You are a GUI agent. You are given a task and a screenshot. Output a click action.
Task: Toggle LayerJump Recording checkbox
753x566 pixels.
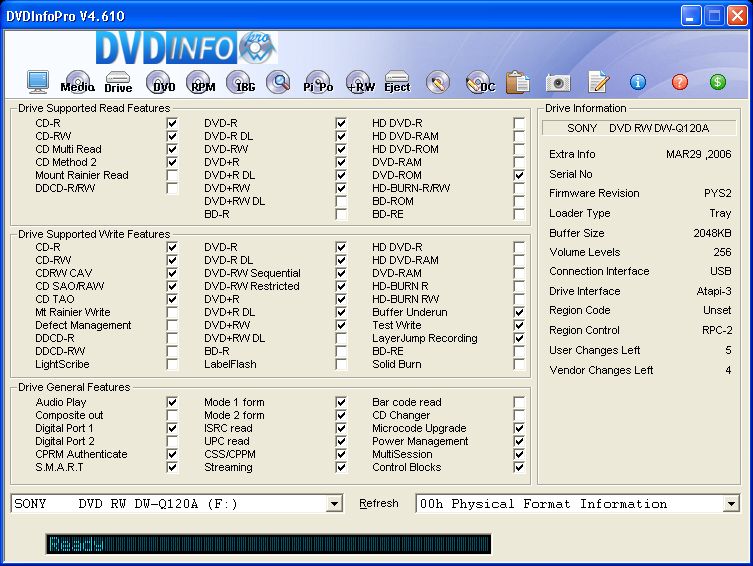click(519, 338)
